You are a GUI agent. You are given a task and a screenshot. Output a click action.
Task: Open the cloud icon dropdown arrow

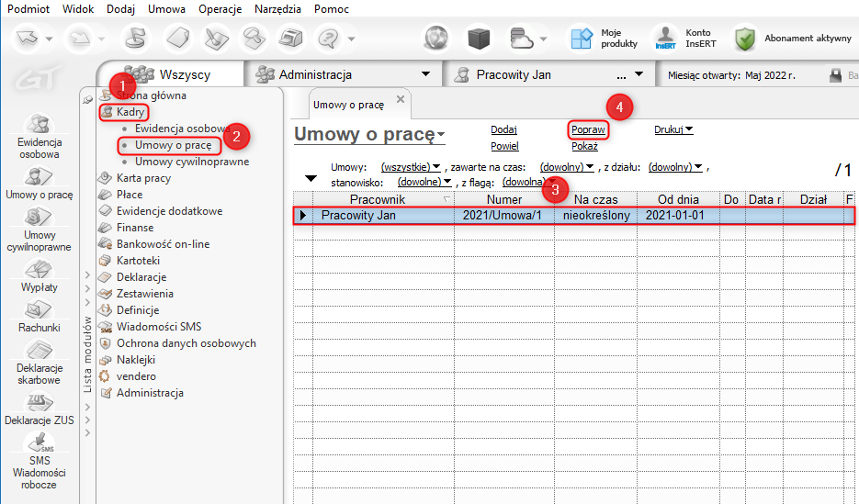pyautogui.click(x=544, y=39)
